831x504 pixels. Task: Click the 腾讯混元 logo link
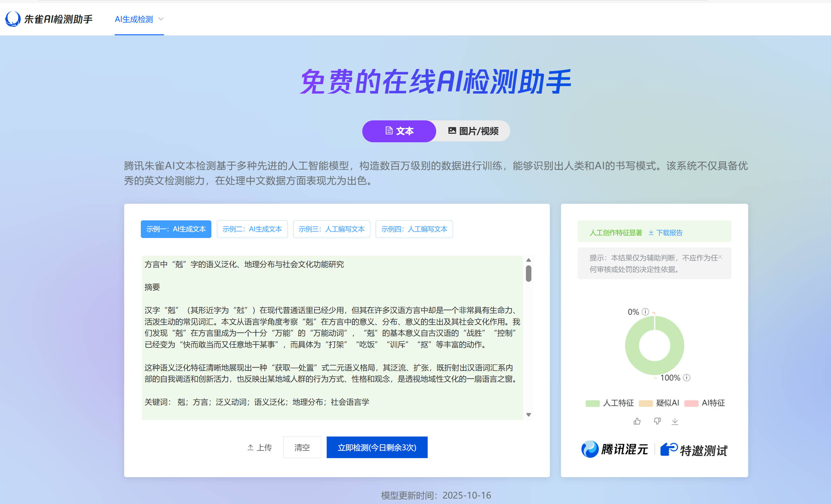tap(614, 449)
